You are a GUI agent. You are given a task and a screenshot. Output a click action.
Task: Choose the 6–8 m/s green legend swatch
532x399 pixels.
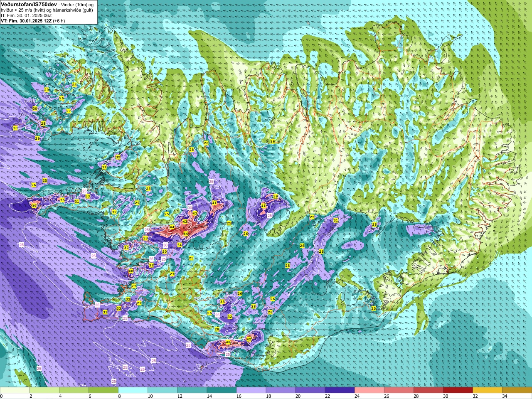(103, 390)
